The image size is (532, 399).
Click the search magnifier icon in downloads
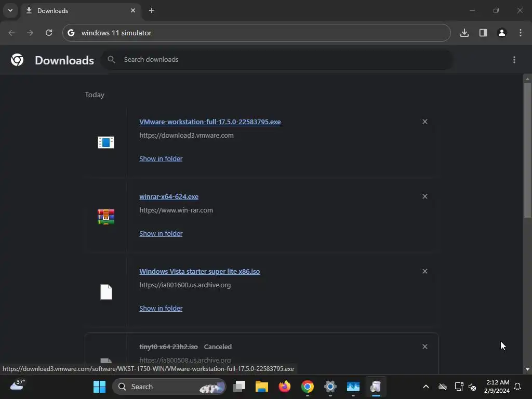pos(111,60)
